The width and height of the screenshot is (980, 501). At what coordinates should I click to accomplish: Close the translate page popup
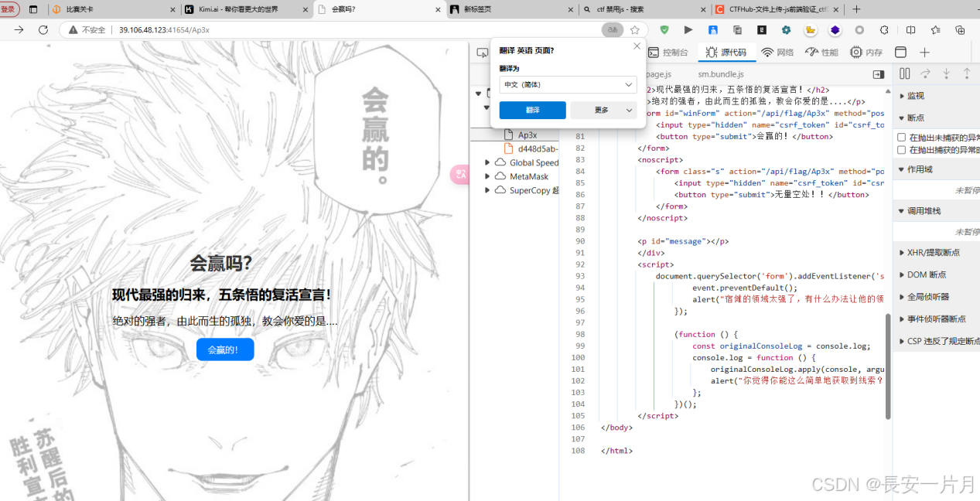pos(637,46)
